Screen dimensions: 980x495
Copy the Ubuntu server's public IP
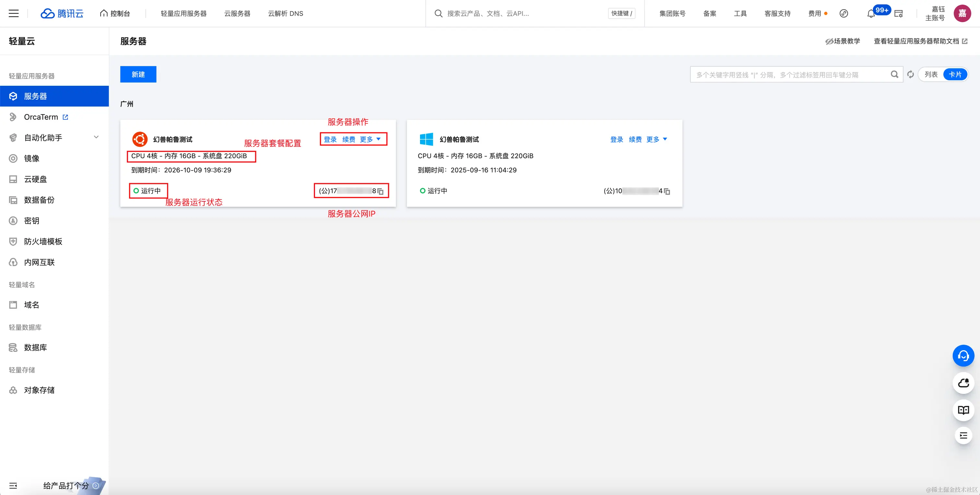point(380,191)
